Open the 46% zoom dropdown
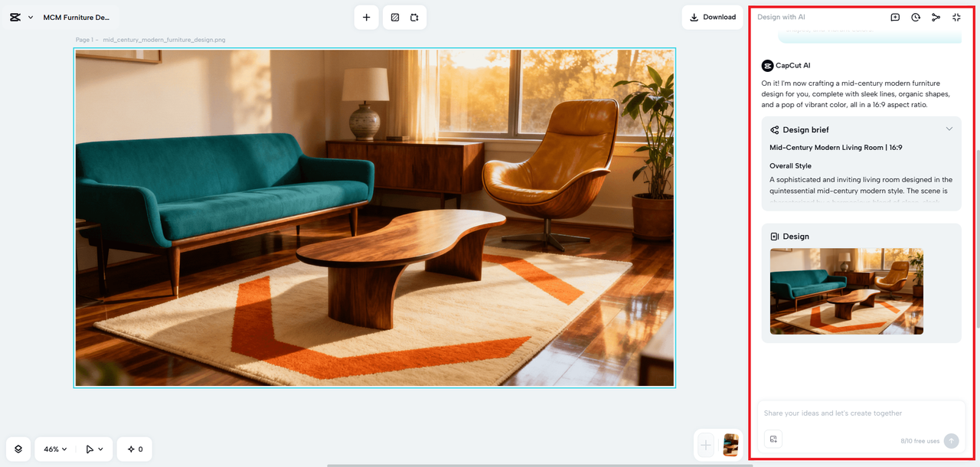 pos(55,449)
